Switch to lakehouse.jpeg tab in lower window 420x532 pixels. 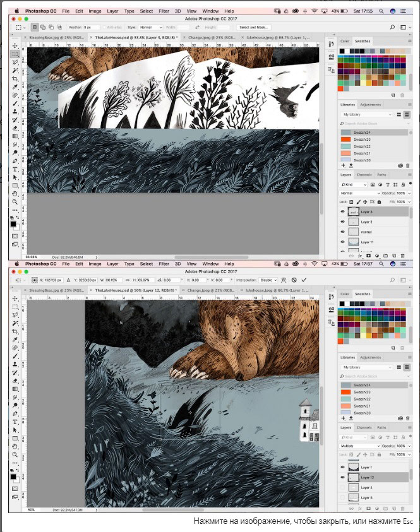(275, 290)
